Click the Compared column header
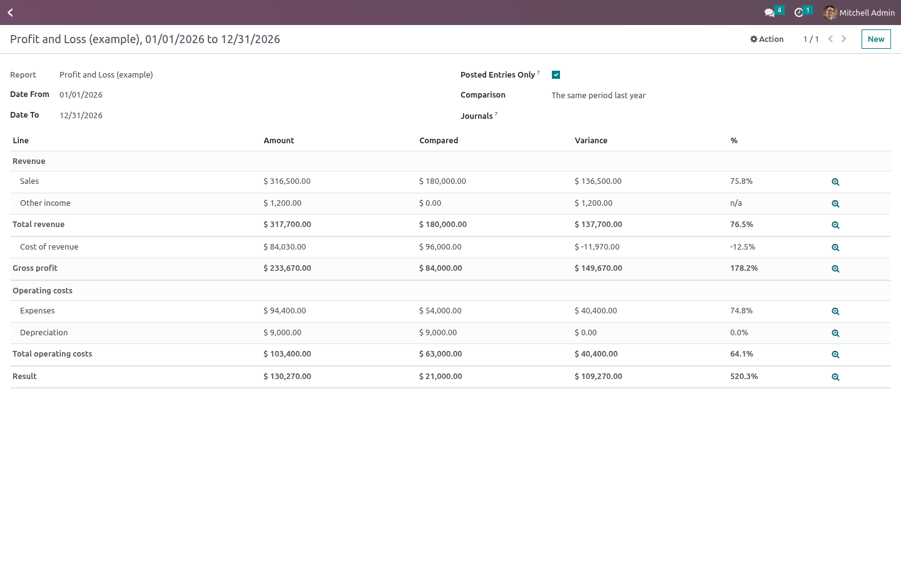 [439, 141]
